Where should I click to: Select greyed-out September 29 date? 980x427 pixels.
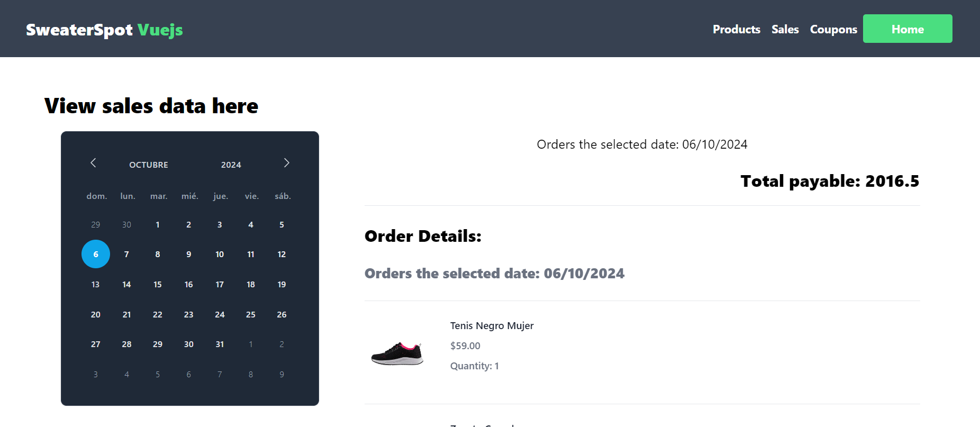[x=96, y=225]
